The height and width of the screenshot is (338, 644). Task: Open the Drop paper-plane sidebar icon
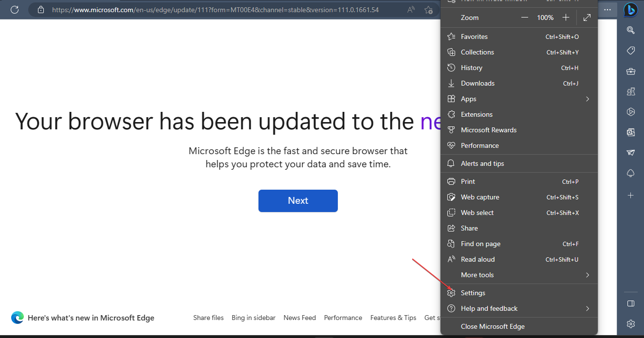pyautogui.click(x=630, y=152)
